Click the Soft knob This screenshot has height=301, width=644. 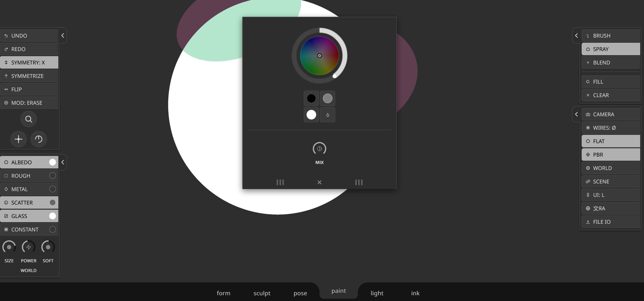(48, 247)
